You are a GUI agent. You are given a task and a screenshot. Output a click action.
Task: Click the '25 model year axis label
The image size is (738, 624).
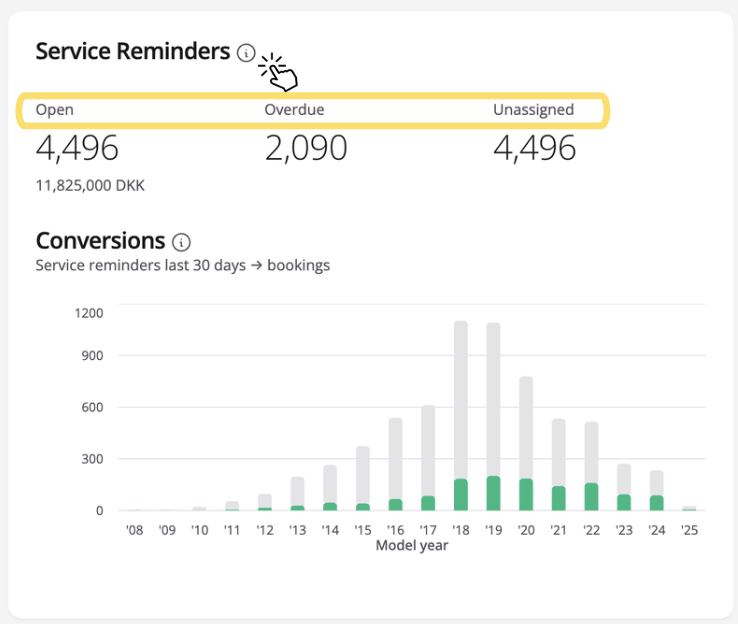(689, 530)
